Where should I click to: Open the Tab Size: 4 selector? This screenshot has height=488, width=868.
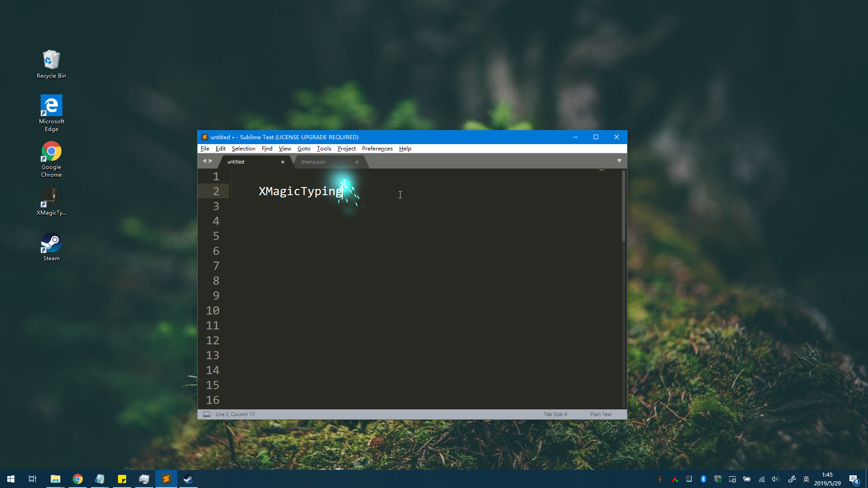pos(555,414)
